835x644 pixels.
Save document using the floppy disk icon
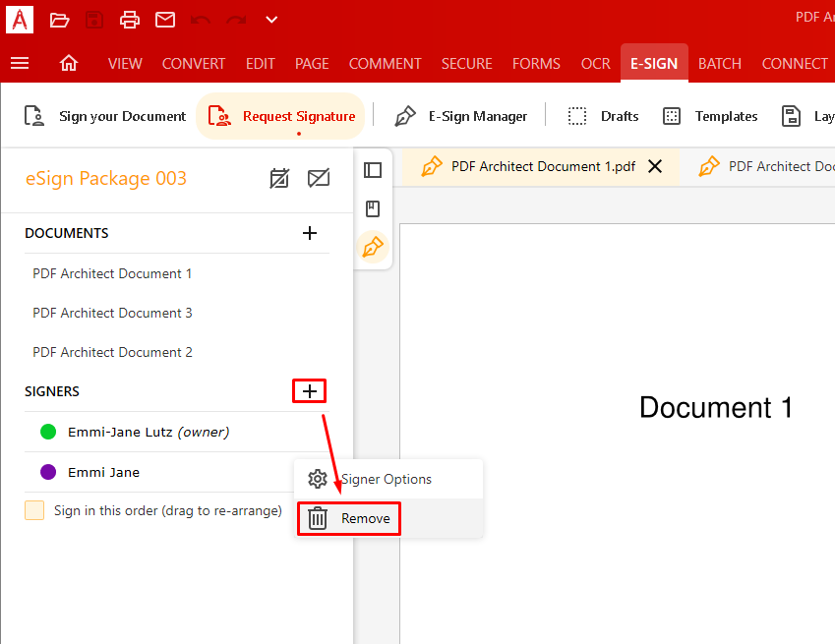pos(94,21)
